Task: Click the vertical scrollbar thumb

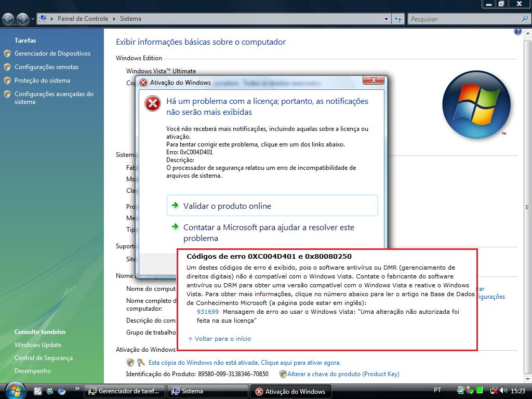Action: click(x=527, y=207)
